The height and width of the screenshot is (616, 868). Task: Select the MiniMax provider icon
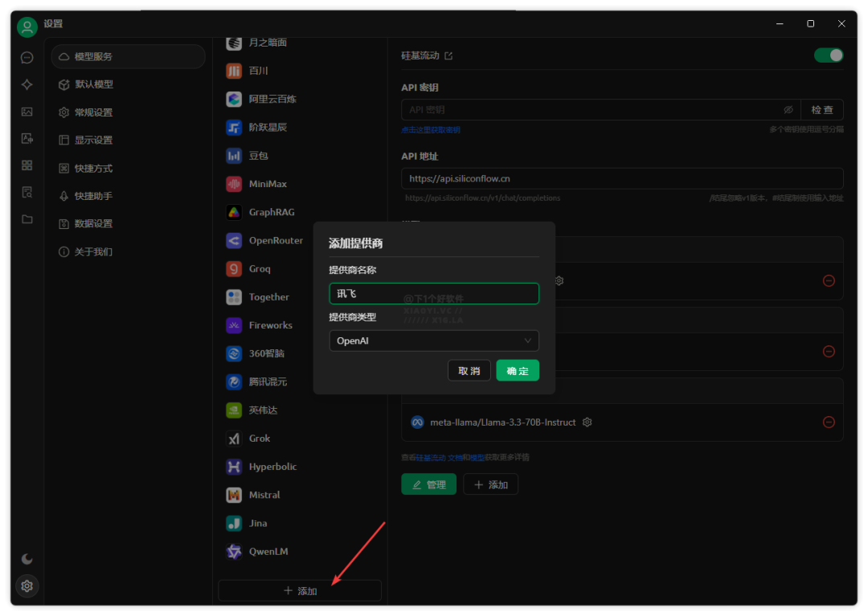234,184
